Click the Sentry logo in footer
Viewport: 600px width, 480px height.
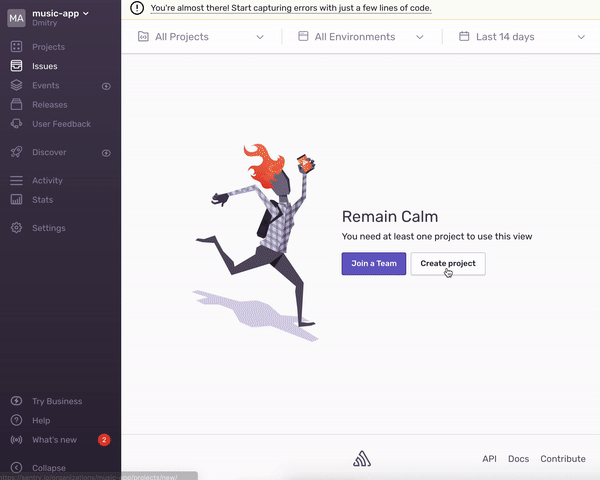click(x=362, y=459)
